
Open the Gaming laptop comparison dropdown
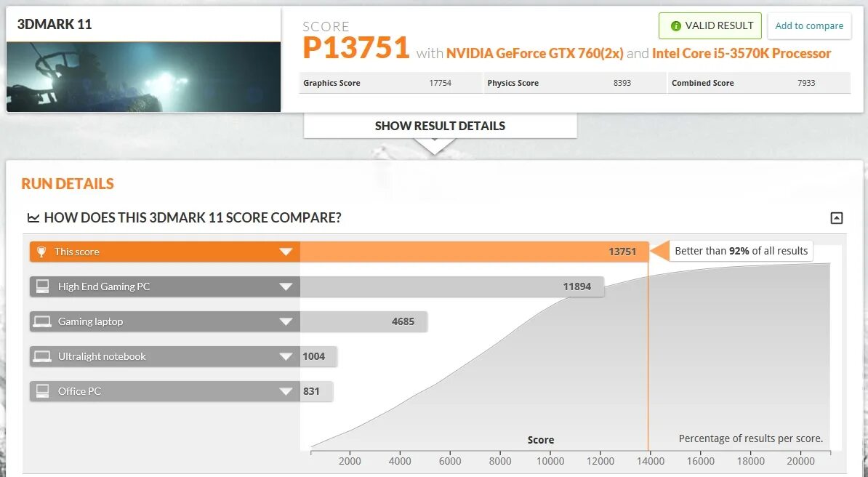point(286,321)
